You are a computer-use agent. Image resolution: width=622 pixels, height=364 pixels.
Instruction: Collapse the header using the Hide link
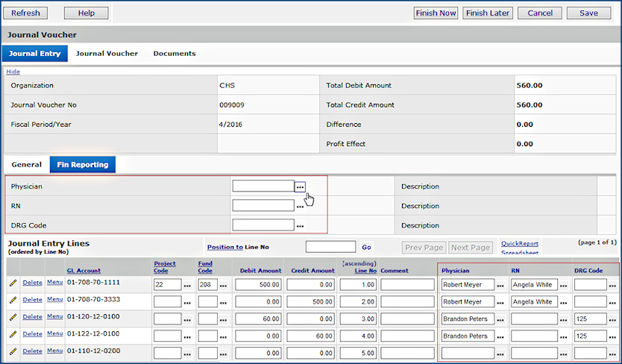click(13, 72)
